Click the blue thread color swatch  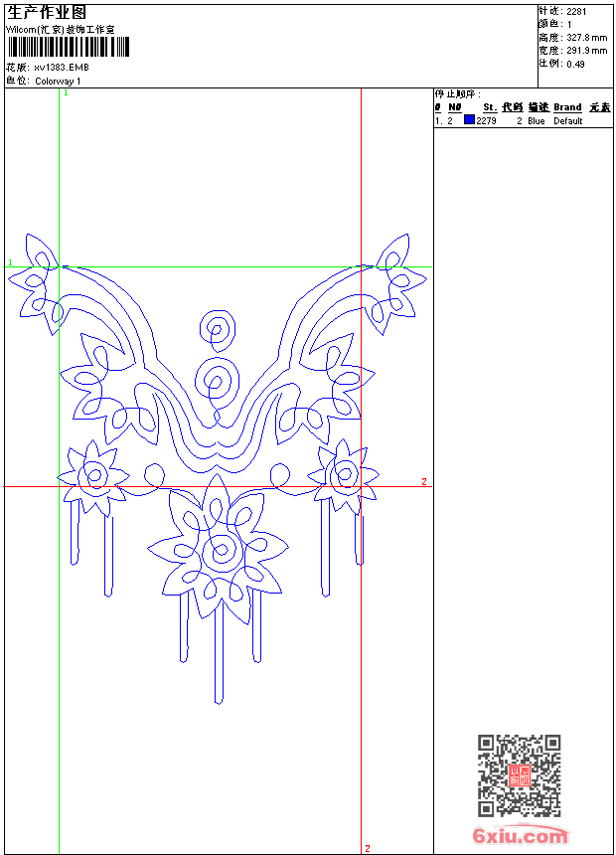tap(469, 119)
